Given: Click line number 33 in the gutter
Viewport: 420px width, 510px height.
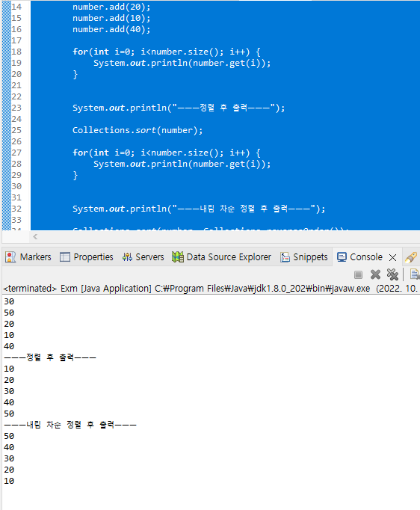Looking at the screenshot, I should [x=16, y=220].
